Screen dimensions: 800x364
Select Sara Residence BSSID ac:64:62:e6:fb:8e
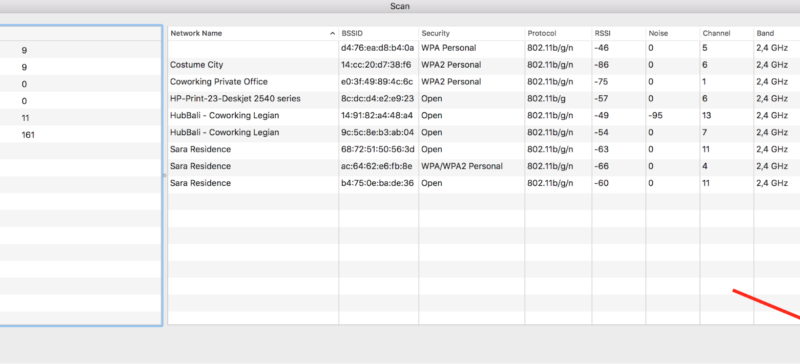pos(377,166)
